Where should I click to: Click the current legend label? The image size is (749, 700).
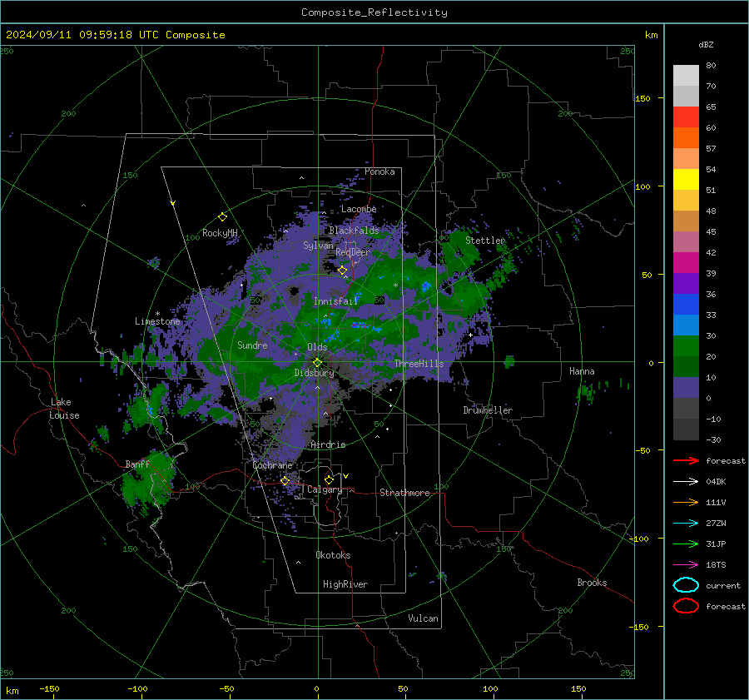pos(722,585)
